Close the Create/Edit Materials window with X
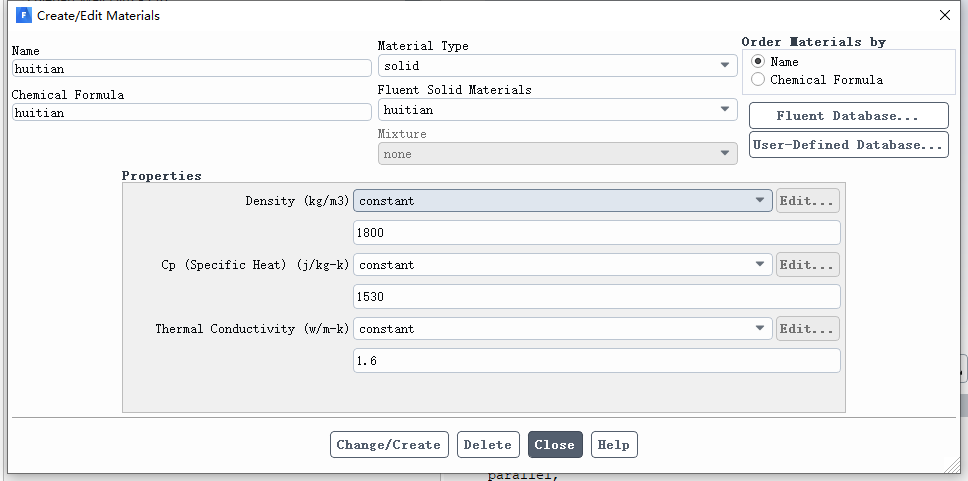968x481 pixels. (945, 15)
